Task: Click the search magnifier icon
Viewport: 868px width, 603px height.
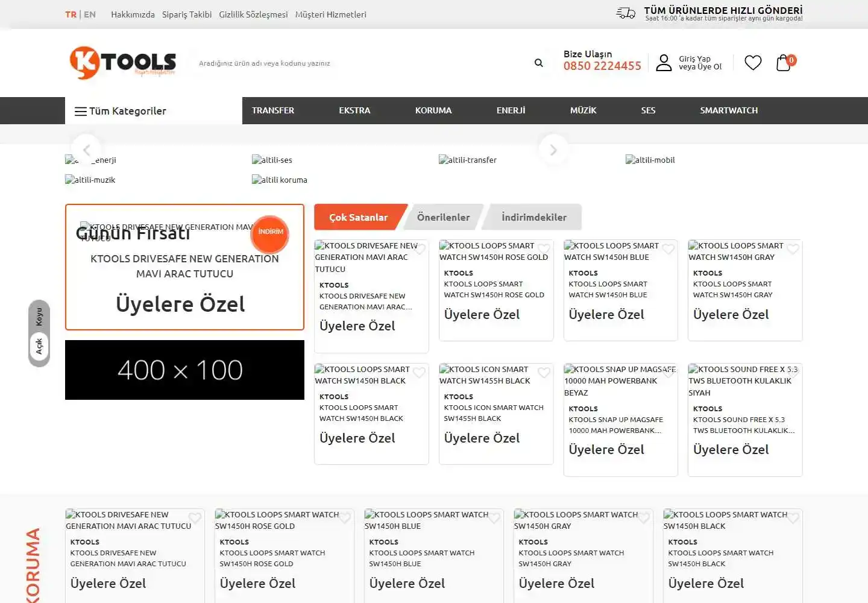Action: coord(539,63)
